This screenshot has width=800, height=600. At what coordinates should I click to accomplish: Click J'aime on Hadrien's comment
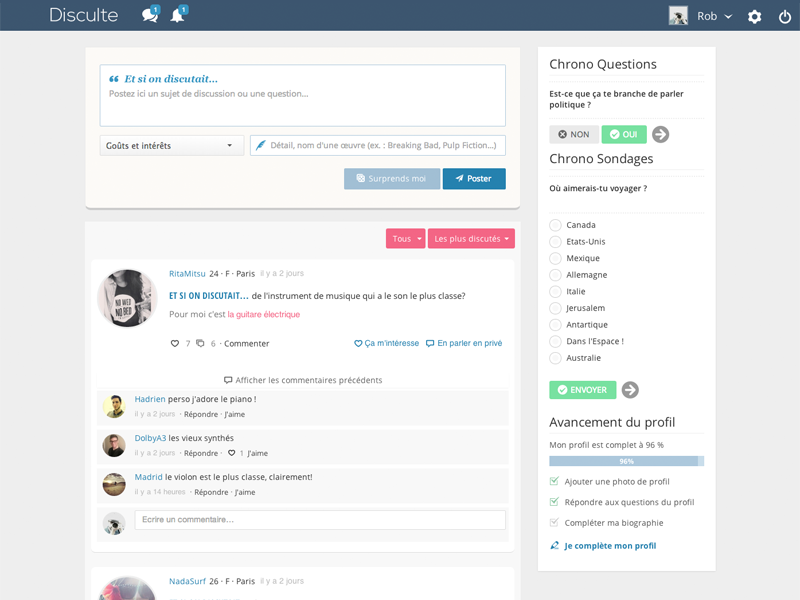[x=235, y=414]
